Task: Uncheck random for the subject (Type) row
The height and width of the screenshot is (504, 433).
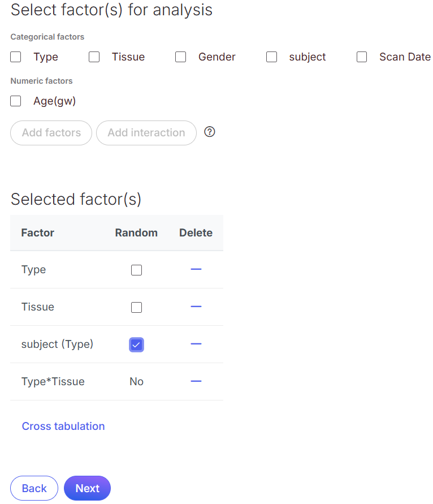Action: pos(137,345)
